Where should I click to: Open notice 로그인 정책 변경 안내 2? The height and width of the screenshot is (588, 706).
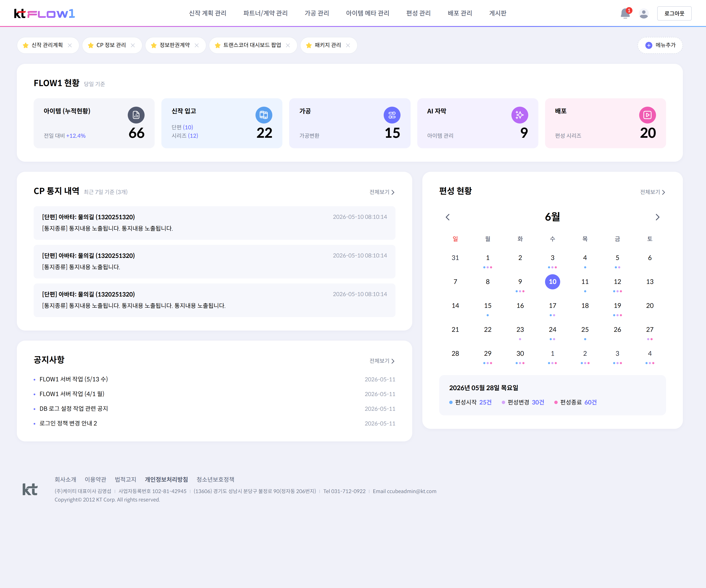coord(68,423)
